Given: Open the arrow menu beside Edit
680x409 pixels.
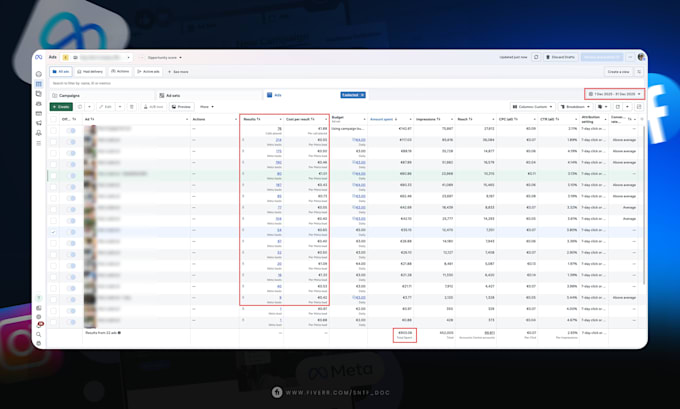Looking at the screenshot, I should pos(120,107).
